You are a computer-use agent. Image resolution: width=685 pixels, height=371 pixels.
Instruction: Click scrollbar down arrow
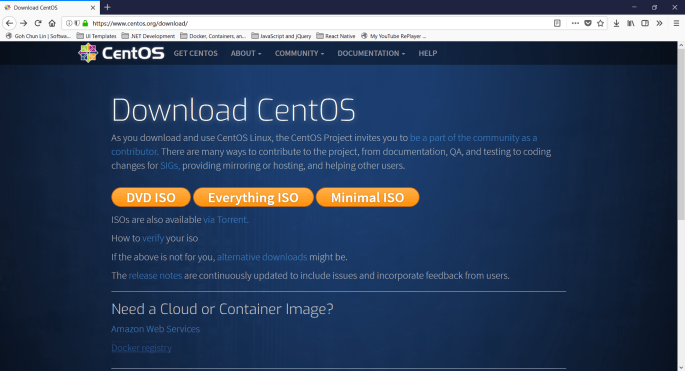681,368
